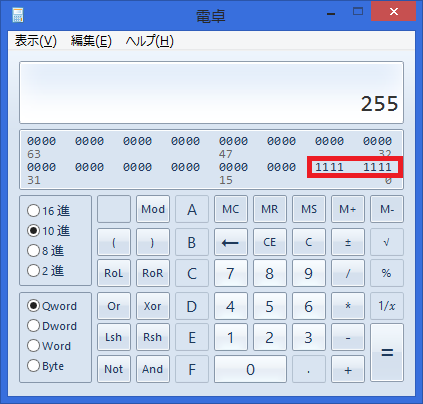Click the plus-minus sign button
Screen dimensions: 423x404
348,242
